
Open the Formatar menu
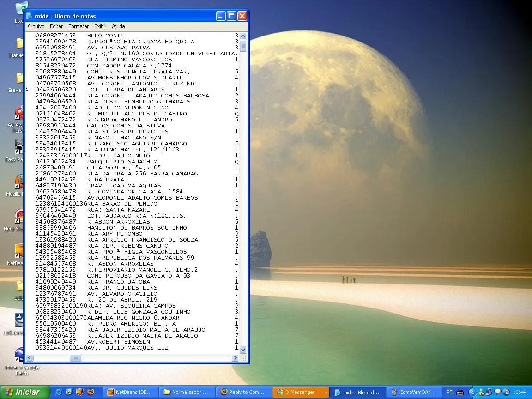(79, 26)
